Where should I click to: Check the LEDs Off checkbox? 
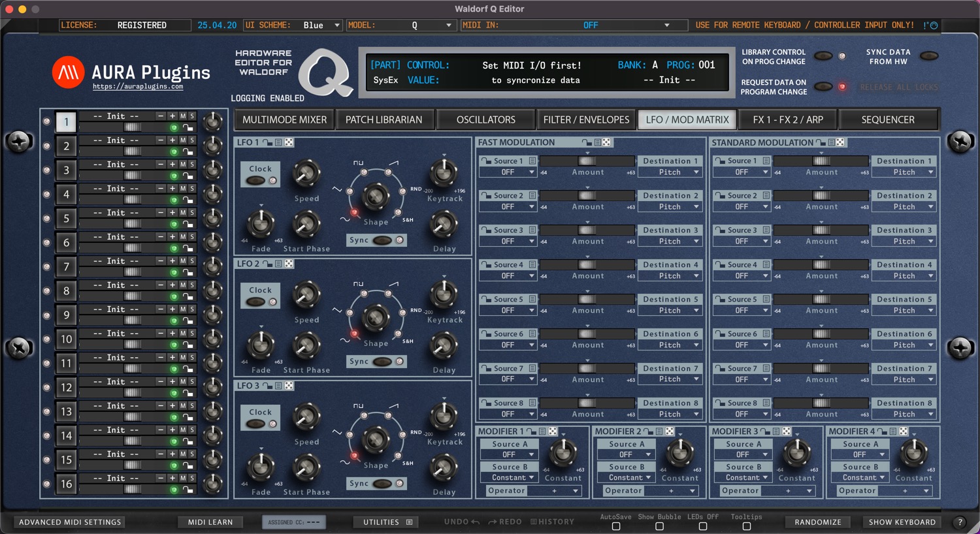pyautogui.click(x=703, y=526)
